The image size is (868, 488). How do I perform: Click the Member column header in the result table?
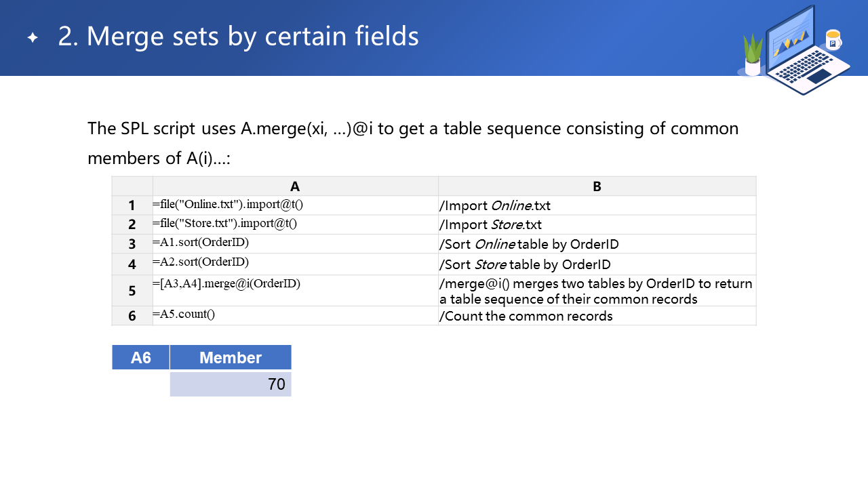[x=231, y=358]
